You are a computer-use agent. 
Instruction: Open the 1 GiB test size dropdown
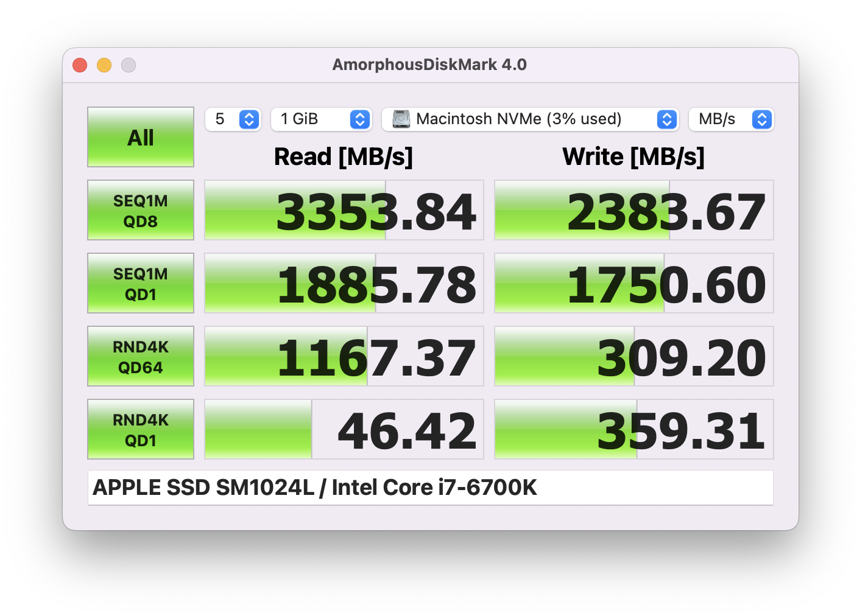click(321, 119)
